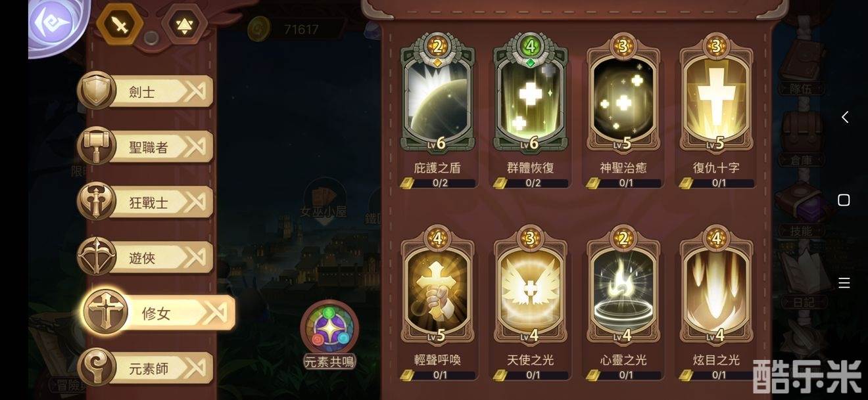Tap the Android home square button
The image size is (868, 400).
(x=844, y=200)
